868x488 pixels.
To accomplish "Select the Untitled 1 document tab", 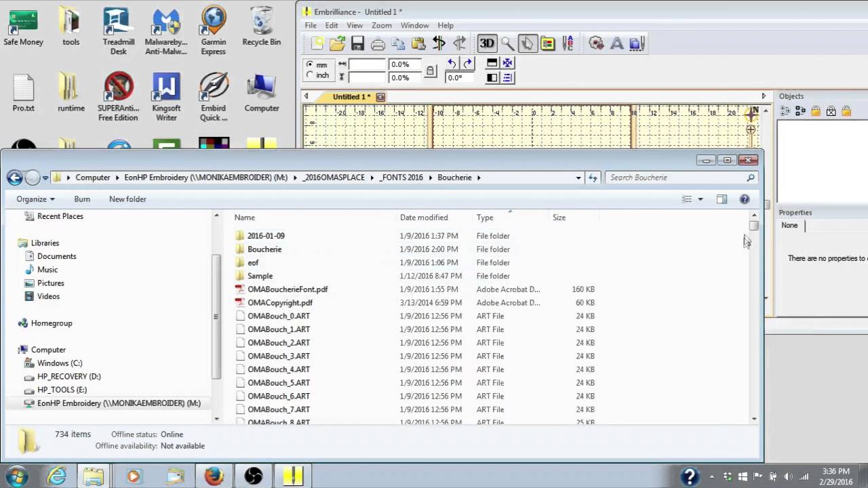I will [351, 97].
